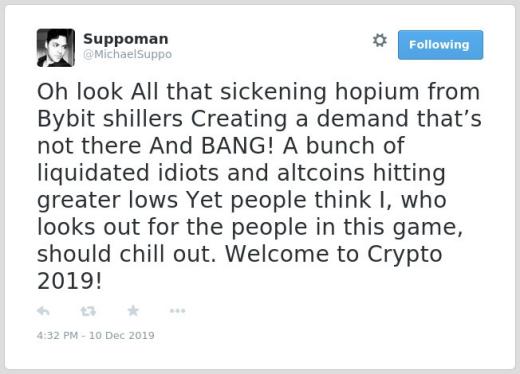Click the word sickening in first line
The width and height of the screenshot is (520, 374).
click(x=273, y=92)
